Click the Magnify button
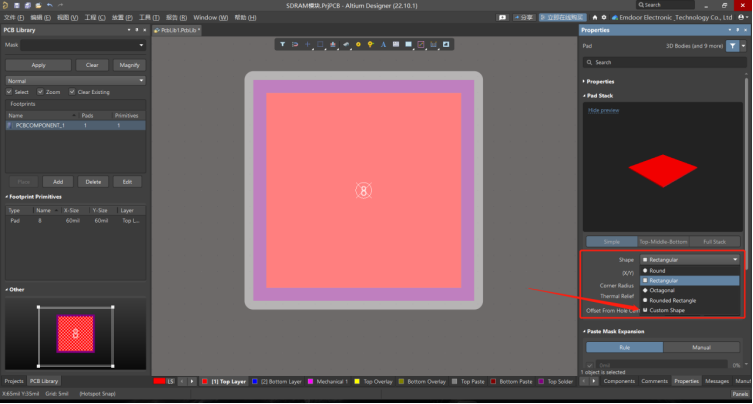Image resolution: width=753 pixels, height=404 pixels. [x=129, y=65]
